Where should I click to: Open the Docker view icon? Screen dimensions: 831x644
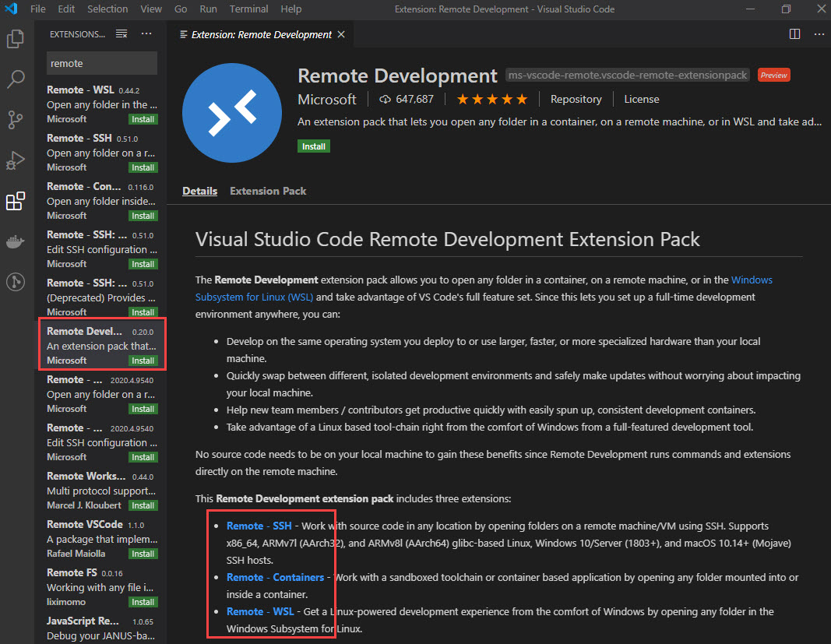[16, 241]
